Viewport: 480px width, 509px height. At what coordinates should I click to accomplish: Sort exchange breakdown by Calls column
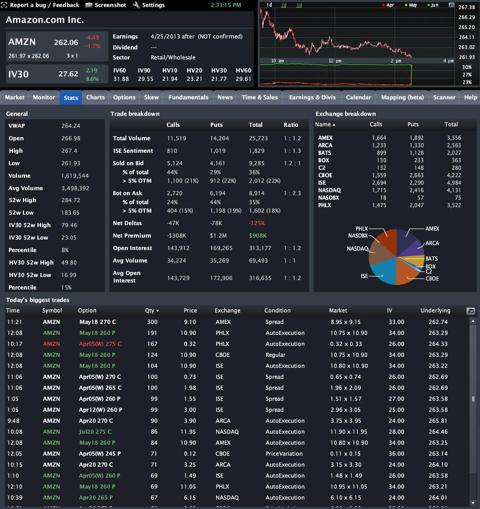(376, 124)
